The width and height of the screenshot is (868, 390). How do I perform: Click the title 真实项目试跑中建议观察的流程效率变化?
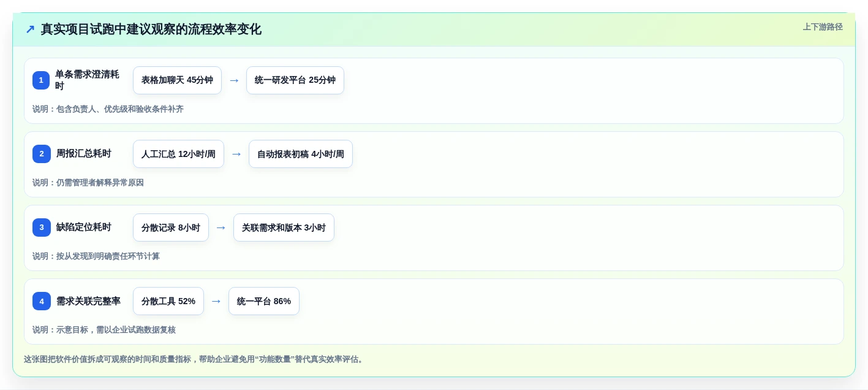[x=151, y=29]
